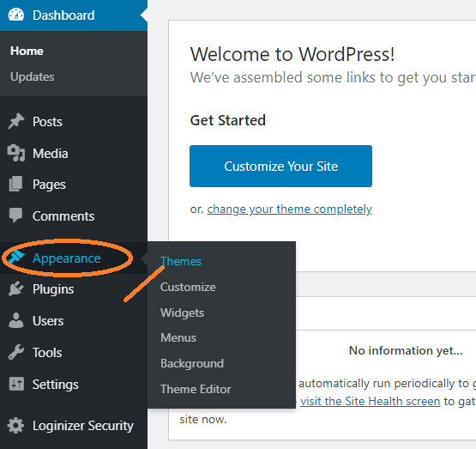The width and height of the screenshot is (476, 449).
Task: Follow 'visit the Site Health screen' link
Action: tap(371, 401)
